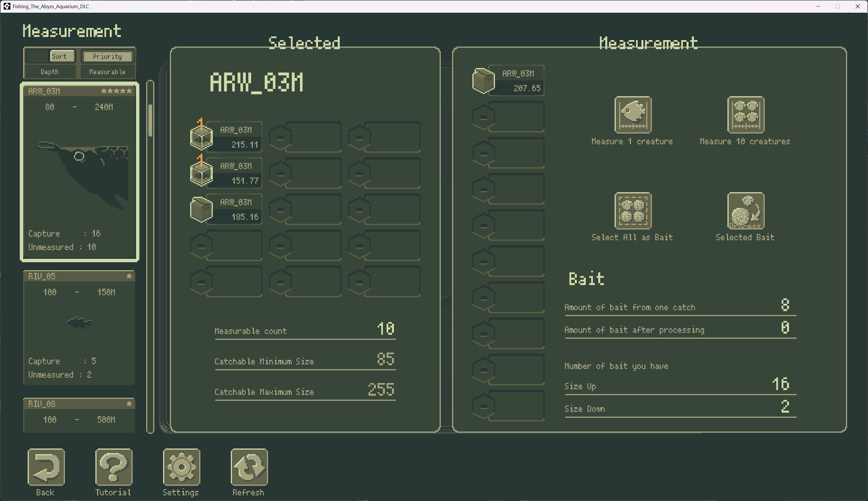Image resolution: width=868 pixels, height=501 pixels.
Task: Switch sorting to Depth
Action: pyautogui.click(x=50, y=72)
